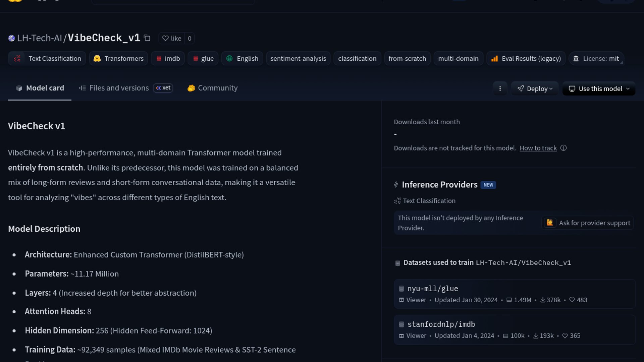Click the LH-Tech-AI organization avatar
The height and width of the screenshot is (362, 644).
(12, 38)
